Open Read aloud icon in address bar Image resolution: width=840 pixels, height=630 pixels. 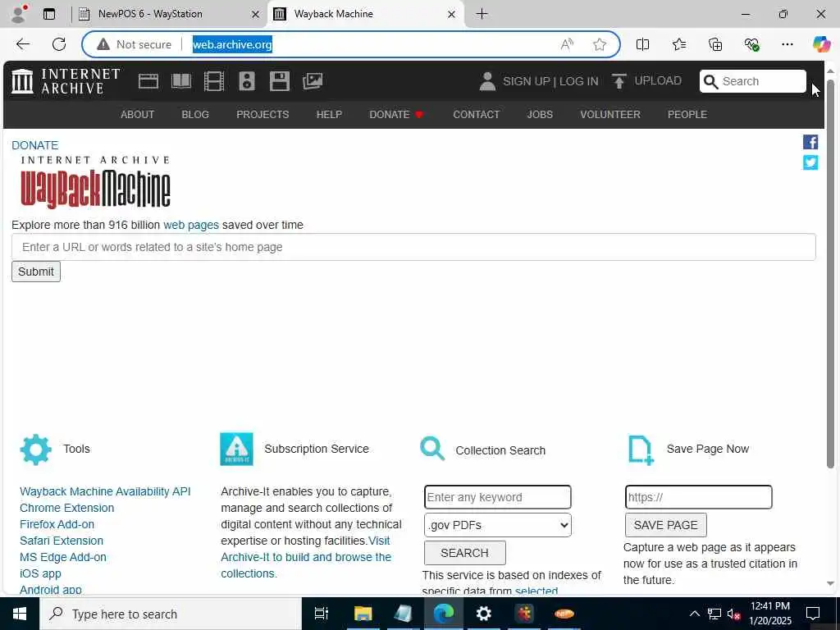(x=567, y=44)
